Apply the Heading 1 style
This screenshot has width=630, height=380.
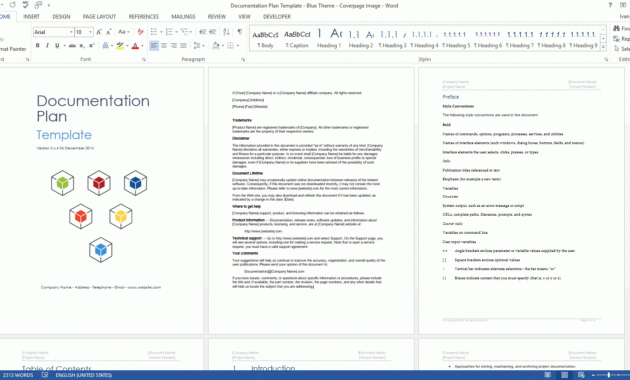329,39
